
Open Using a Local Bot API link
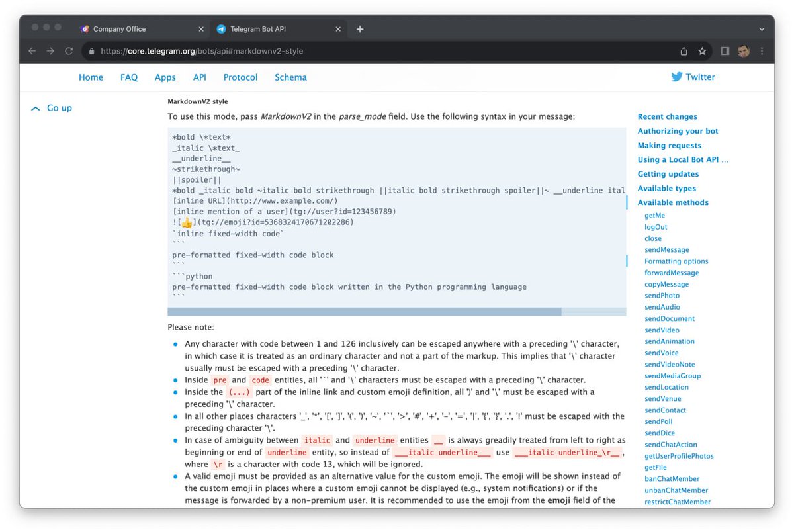click(683, 159)
